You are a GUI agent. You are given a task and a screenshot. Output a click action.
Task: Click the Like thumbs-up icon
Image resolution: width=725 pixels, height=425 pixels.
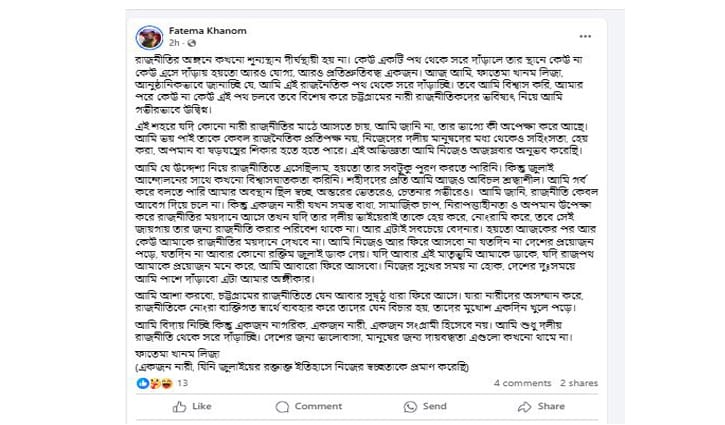tap(179, 407)
